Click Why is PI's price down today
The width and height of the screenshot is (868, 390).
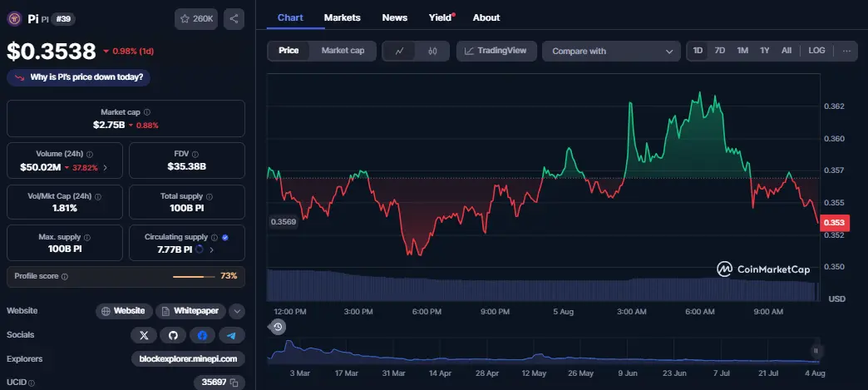point(79,77)
